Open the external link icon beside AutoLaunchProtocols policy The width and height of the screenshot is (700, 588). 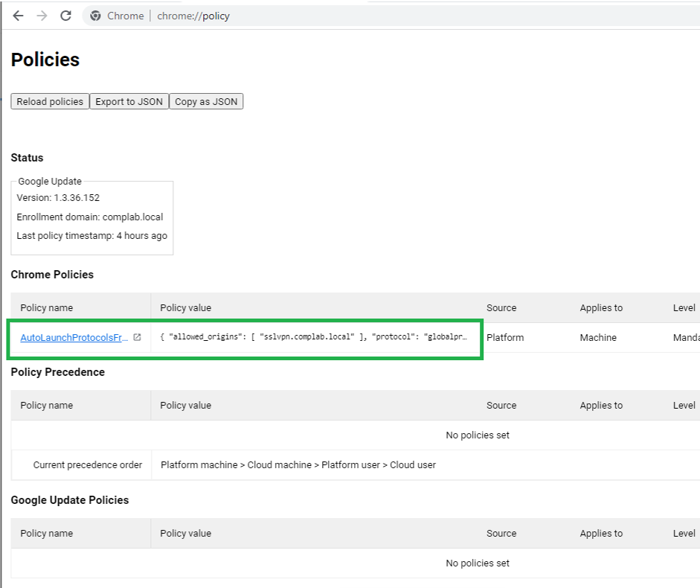[x=137, y=337]
